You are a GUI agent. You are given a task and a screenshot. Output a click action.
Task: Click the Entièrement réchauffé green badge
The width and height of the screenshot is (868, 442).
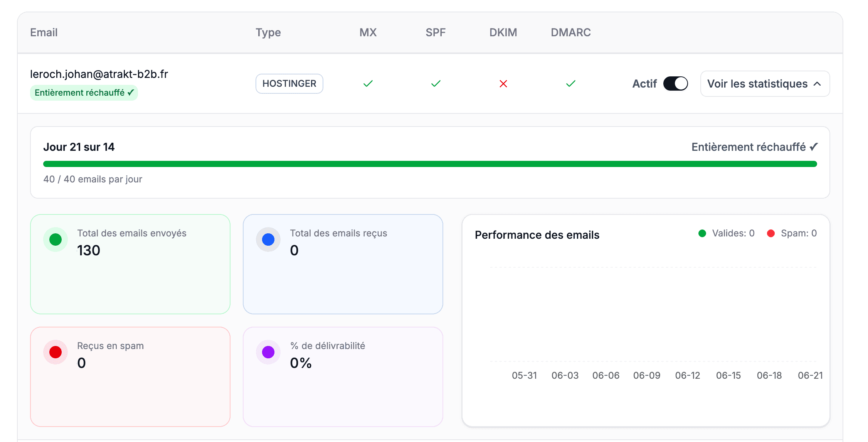84,93
